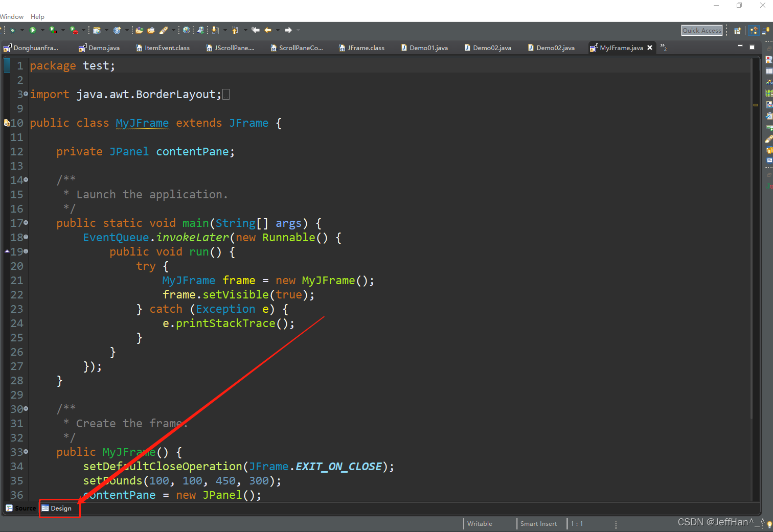The image size is (773, 532).
Task: Click the Last Edit Location arrow
Action: (x=256, y=31)
